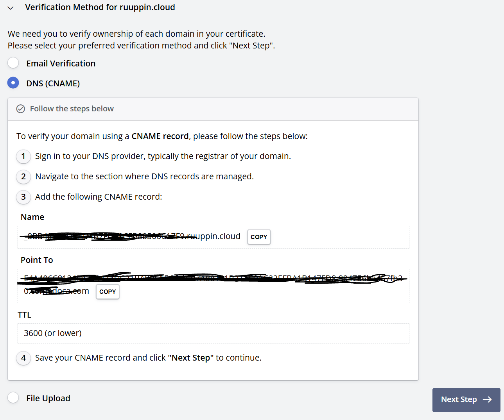
Task: Copy the Point To value
Action: click(x=108, y=292)
